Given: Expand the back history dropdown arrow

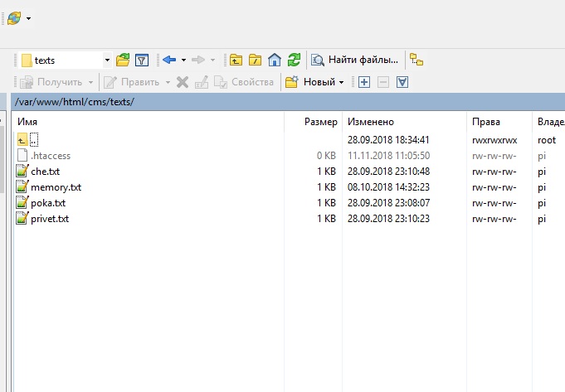Looking at the screenshot, I should click(183, 60).
